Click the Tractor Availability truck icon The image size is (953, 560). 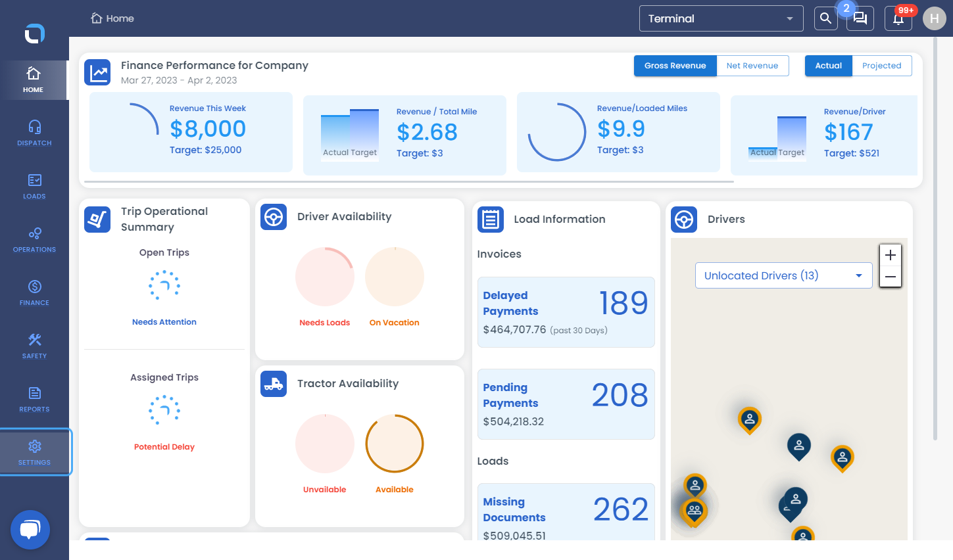(274, 384)
